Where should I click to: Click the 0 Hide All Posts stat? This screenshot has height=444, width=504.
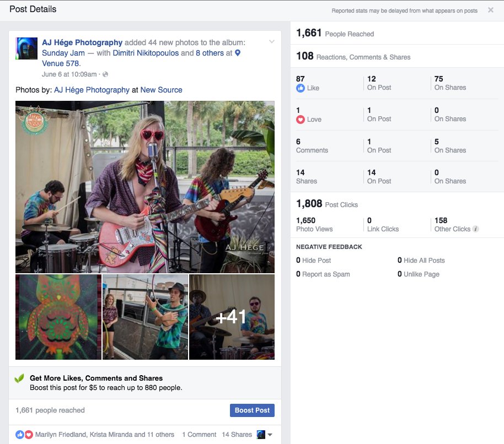point(421,261)
